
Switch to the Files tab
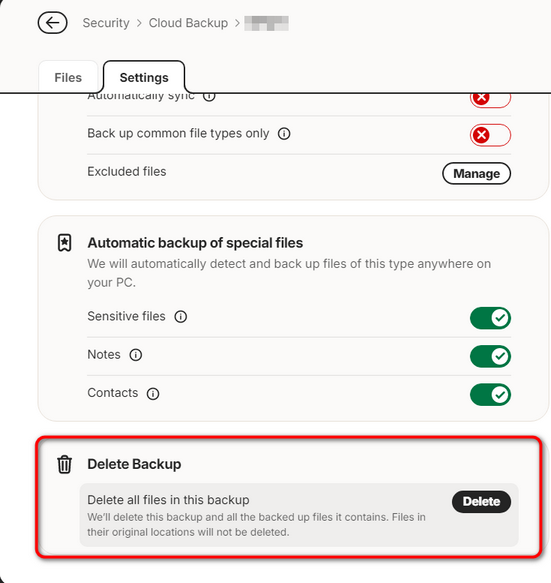[x=68, y=77]
